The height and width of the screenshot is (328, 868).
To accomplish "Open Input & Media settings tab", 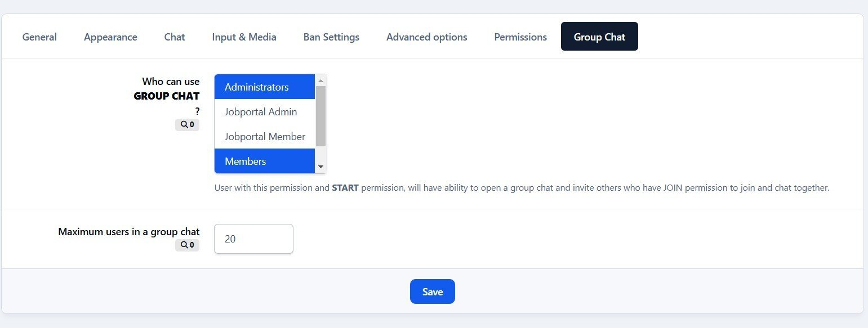I will pos(244,37).
